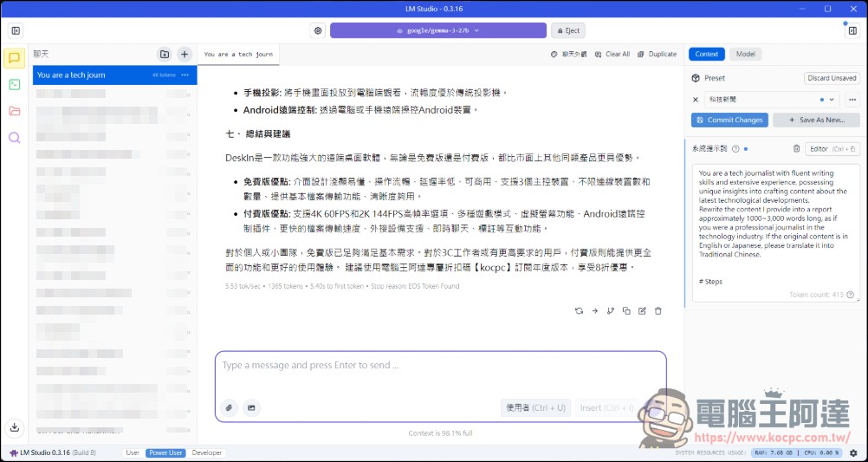Open app settings gear in status bar
868x462 pixels.
point(853,452)
